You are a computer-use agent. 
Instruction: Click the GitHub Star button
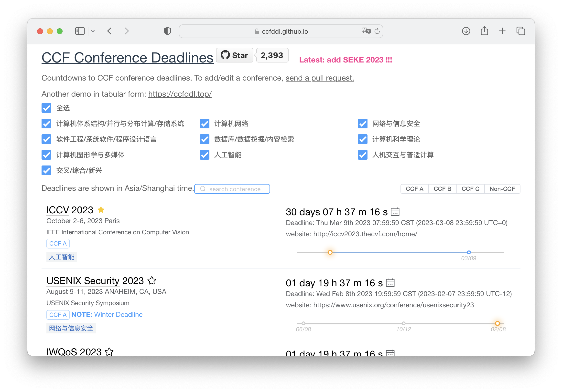click(235, 55)
